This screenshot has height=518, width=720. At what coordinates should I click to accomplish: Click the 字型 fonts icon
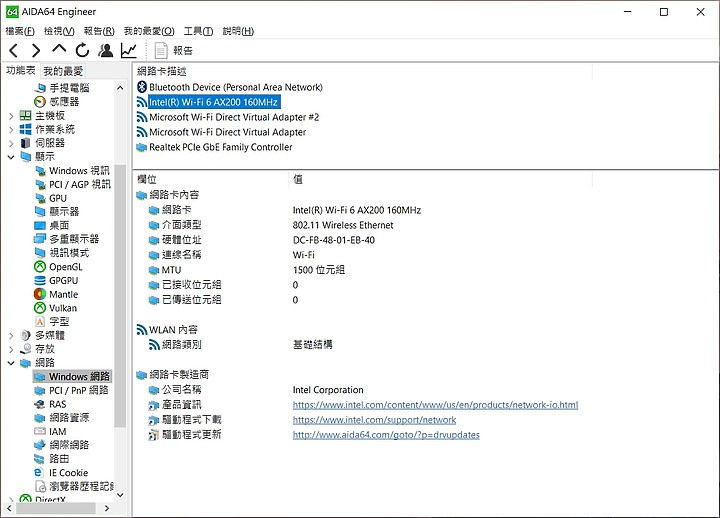coord(40,321)
